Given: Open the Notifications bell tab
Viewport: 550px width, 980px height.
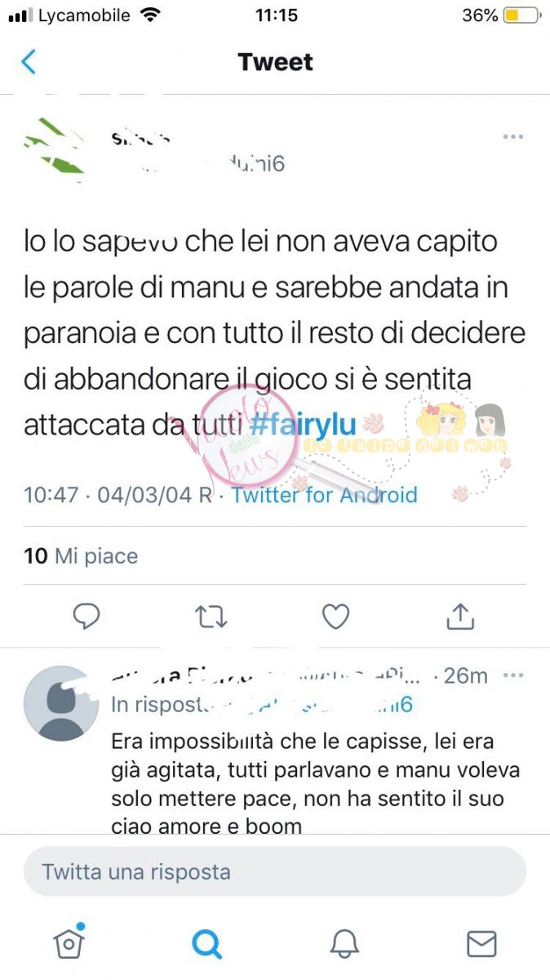Looking at the screenshot, I should [x=344, y=943].
